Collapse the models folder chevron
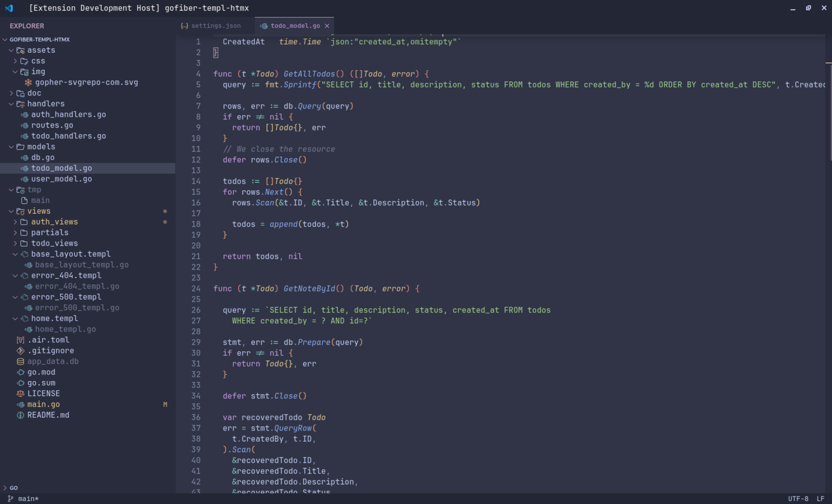Screen dimensions: 832x504 [x=11, y=147]
